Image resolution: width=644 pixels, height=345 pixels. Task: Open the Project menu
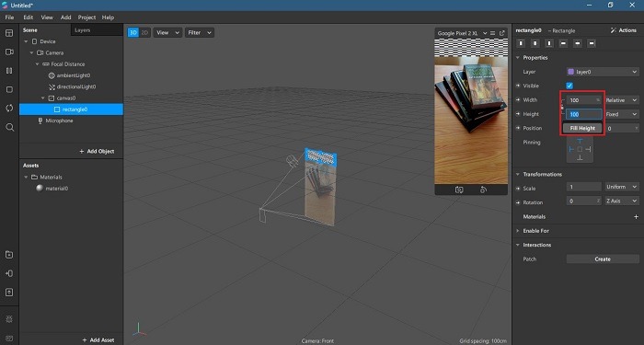click(x=86, y=17)
